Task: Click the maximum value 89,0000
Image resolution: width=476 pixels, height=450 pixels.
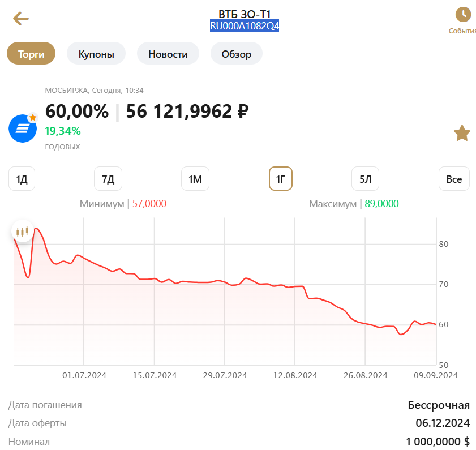Action: click(x=381, y=204)
